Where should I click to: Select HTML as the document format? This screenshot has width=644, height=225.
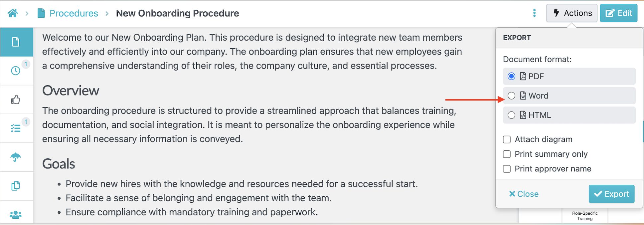coord(511,115)
